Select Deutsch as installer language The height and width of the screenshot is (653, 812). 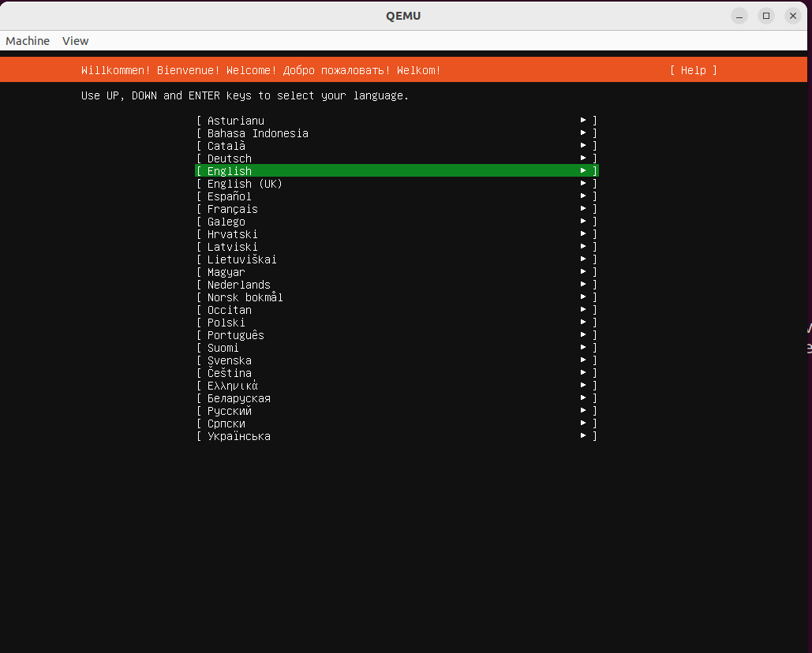click(x=229, y=158)
